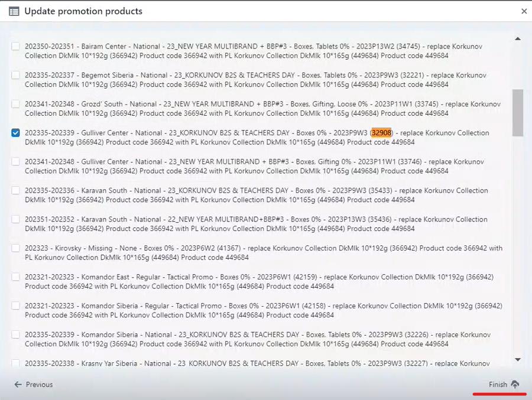The height and width of the screenshot is (400, 532).
Task: Check the Karavan South (35436) promotion checkbox
Action: coord(15,219)
